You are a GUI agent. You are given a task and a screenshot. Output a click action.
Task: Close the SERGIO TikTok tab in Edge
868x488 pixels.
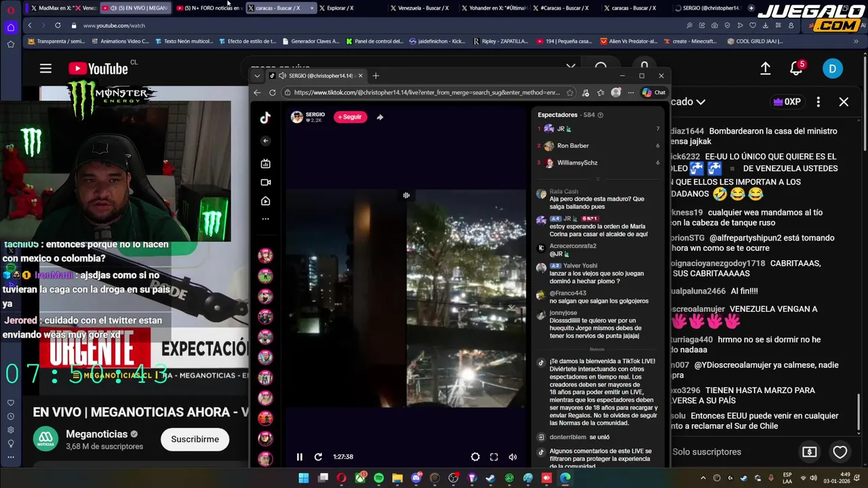click(x=361, y=76)
